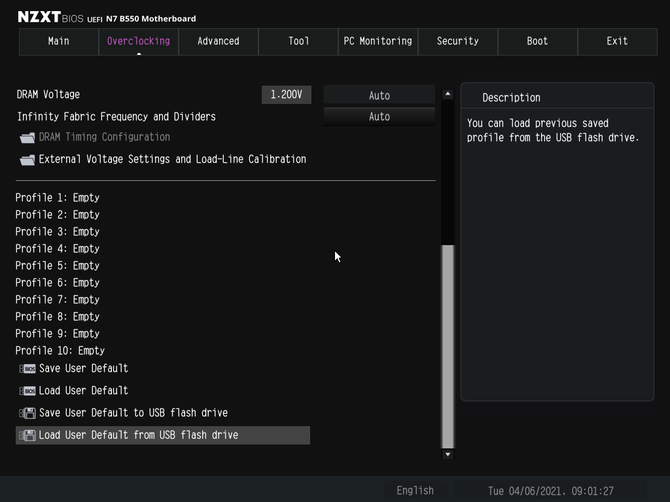Switch to the Advanced tab

coord(218,41)
